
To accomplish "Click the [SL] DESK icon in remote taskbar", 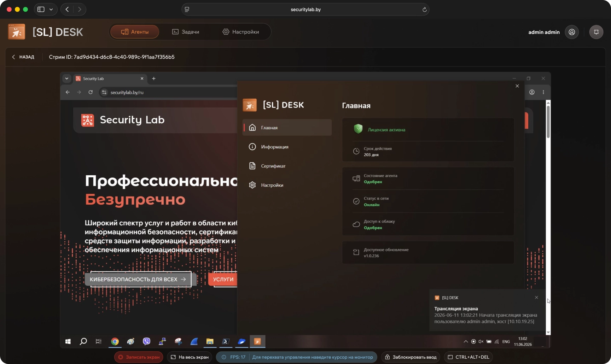I will pyautogui.click(x=257, y=341).
